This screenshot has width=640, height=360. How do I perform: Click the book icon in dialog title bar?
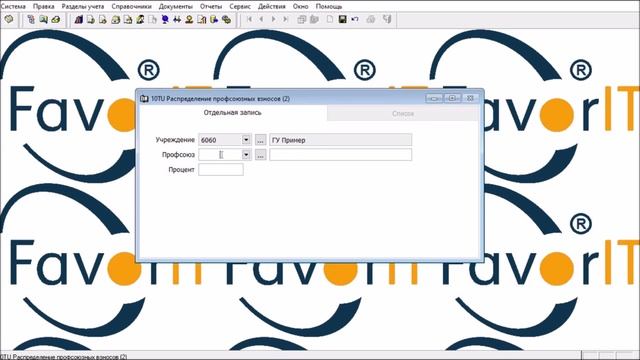tap(144, 98)
